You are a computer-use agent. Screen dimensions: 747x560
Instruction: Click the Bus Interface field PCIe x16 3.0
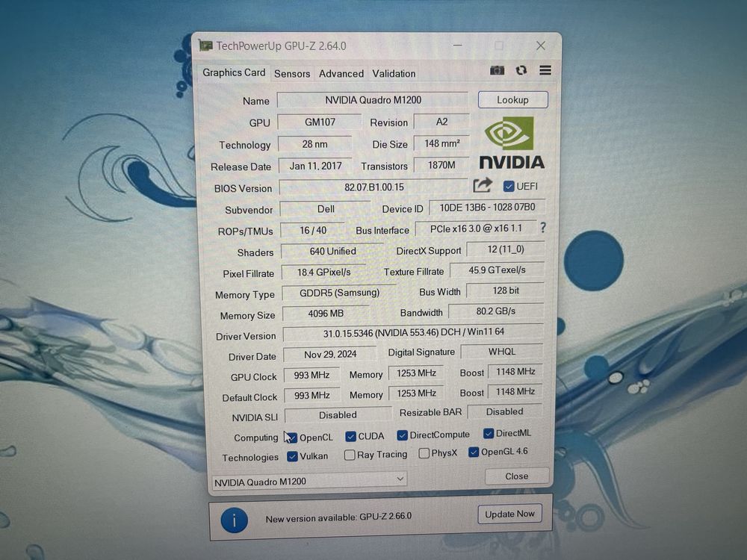pos(476,228)
